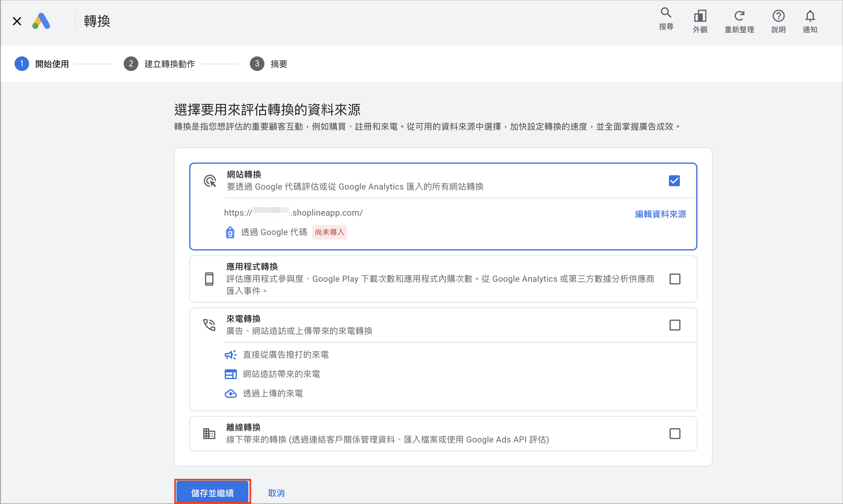Click 網站造訪帶來的來電 text
The image size is (843, 504).
(x=281, y=374)
